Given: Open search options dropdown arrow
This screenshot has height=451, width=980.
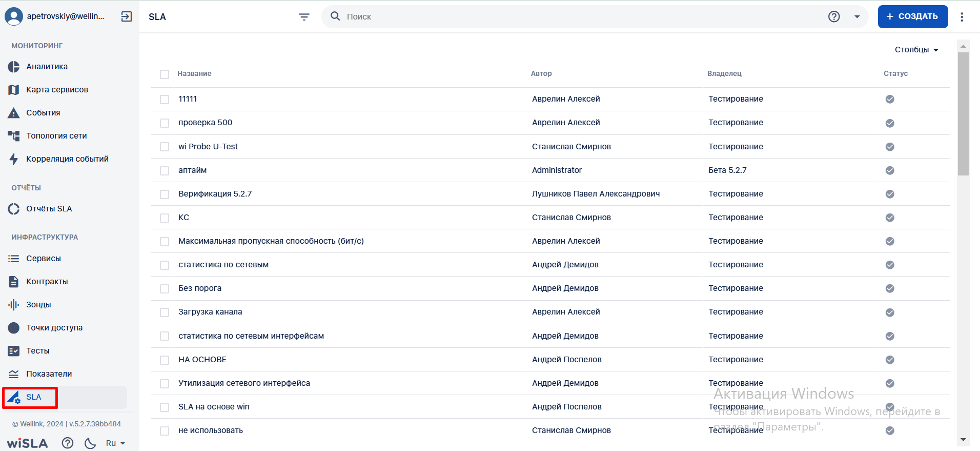Looking at the screenshot, I should point(857,17).
